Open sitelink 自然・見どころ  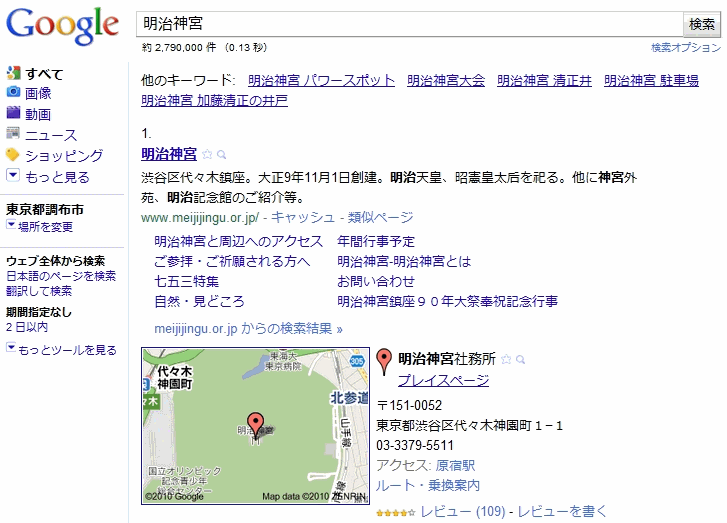[x=199, y=301]
